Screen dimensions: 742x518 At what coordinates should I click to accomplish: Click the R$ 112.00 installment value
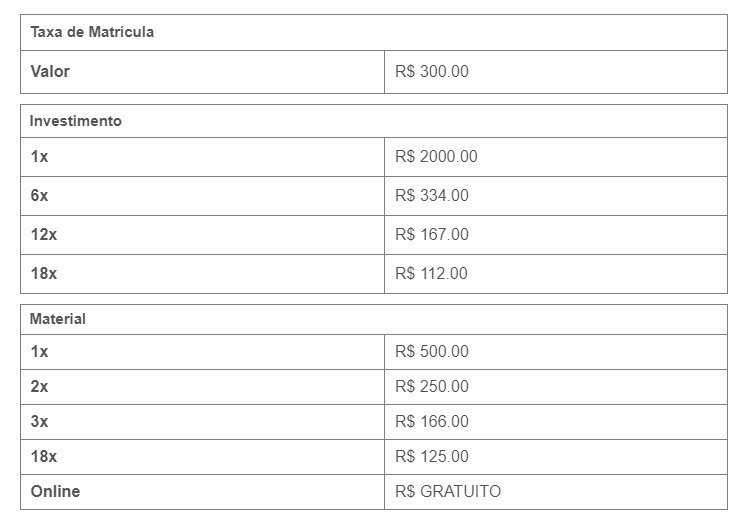click(431, 273)
